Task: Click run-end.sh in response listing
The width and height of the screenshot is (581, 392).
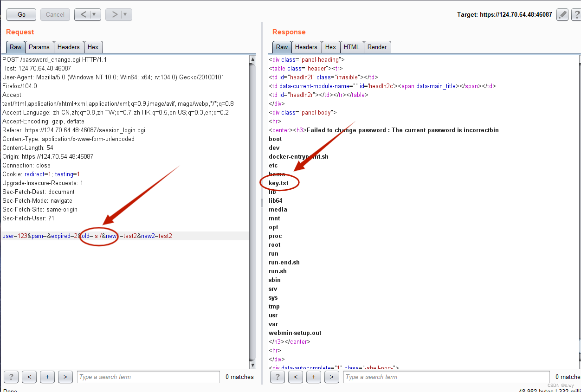Action: 284,262
